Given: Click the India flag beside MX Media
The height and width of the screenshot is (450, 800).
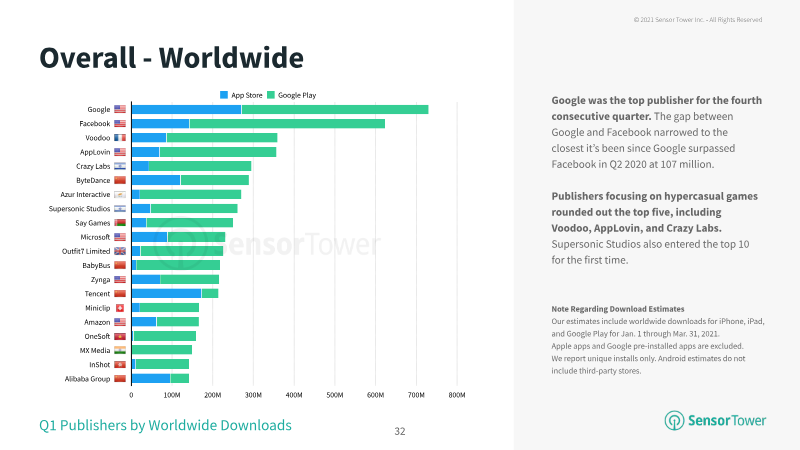Looking at the screenshot, I should [x=120, y=350].
